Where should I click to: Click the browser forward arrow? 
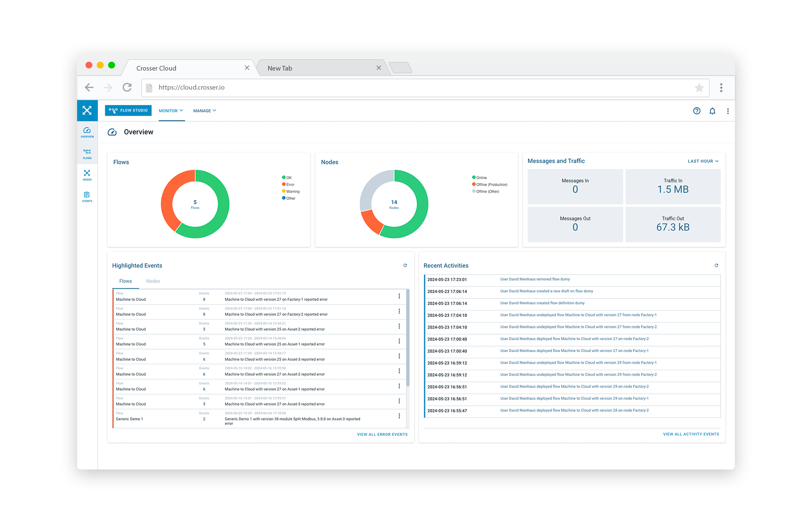point(108,87)
